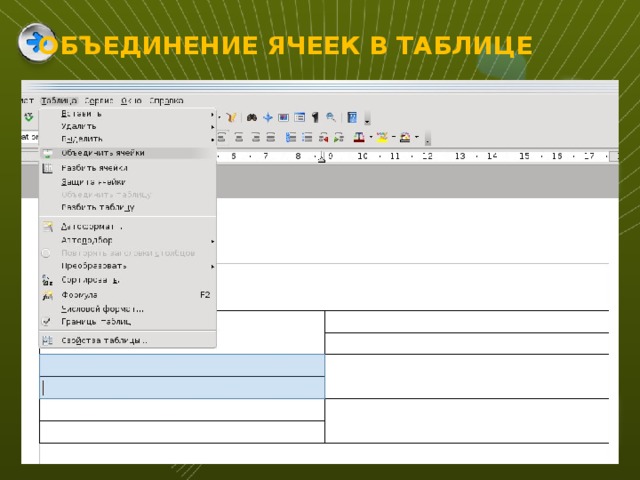This screenshot has width=640, height=480.
Task: Open highlighting color dropdown arrow
Action: point(393,137)
